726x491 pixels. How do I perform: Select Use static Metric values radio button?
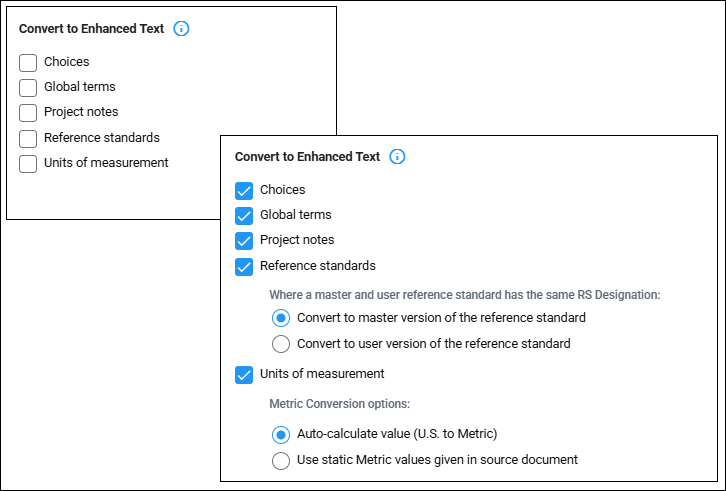281,460
